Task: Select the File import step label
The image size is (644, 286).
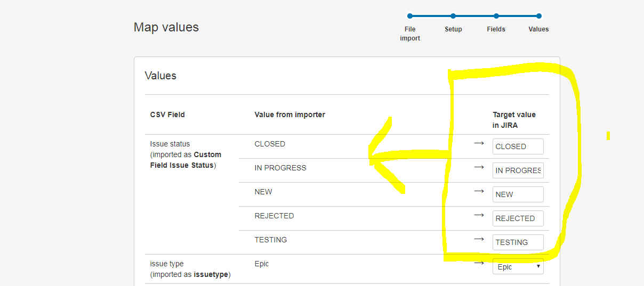Action: (410, 34)
